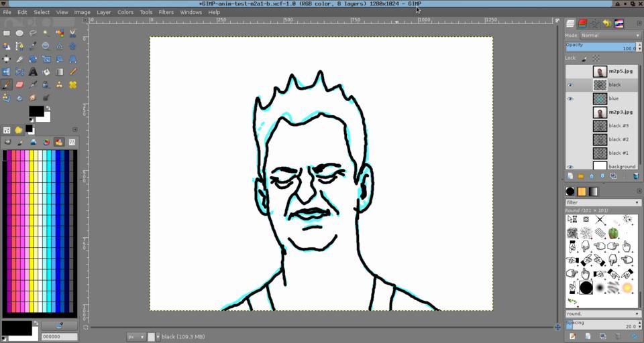Click the hex color field 000000

pyautogui.click(x=59, y=337)
